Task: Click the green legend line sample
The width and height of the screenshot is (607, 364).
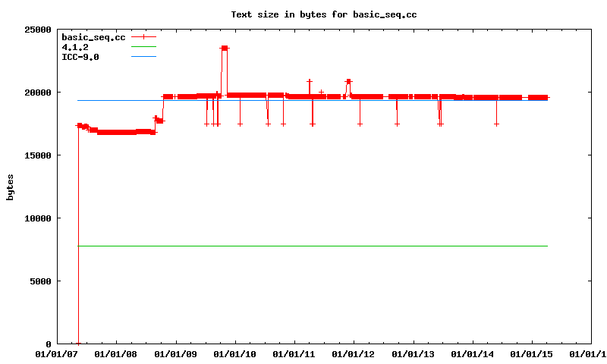Action: 143,46
